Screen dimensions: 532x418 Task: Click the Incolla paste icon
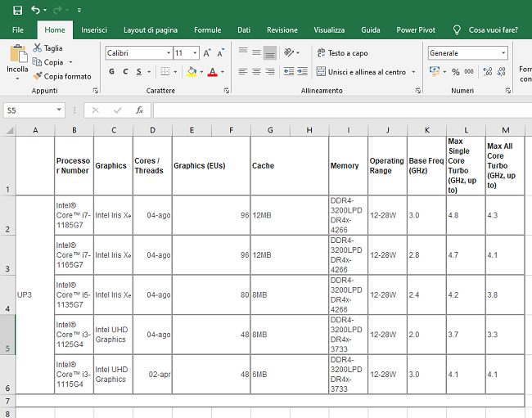17,55
